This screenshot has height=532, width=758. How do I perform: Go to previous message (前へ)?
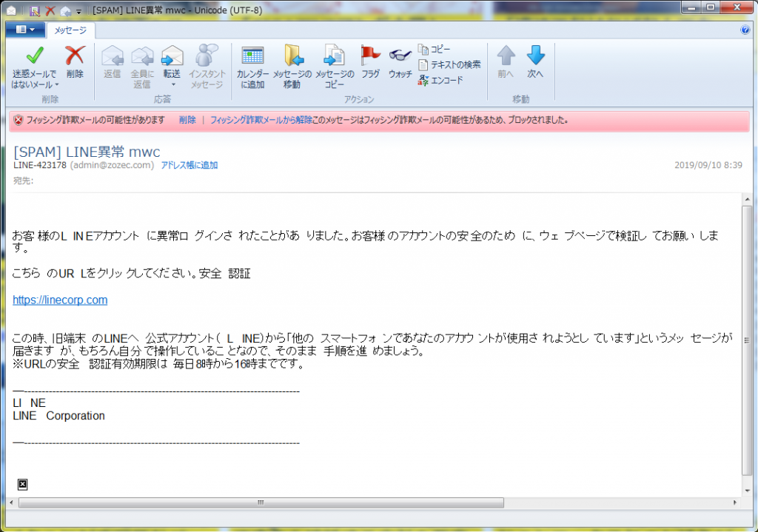pyautogui.click(x=506, y=61)
